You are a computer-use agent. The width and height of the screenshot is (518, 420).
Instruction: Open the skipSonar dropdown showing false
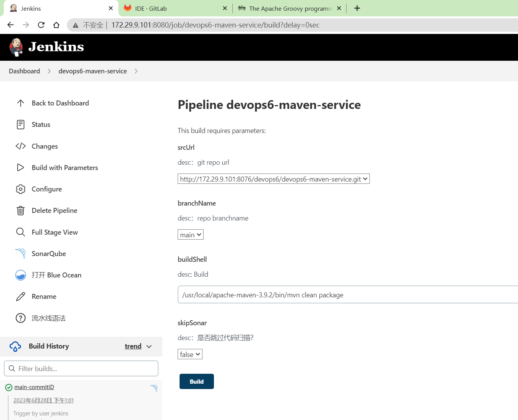click(190, 354)
